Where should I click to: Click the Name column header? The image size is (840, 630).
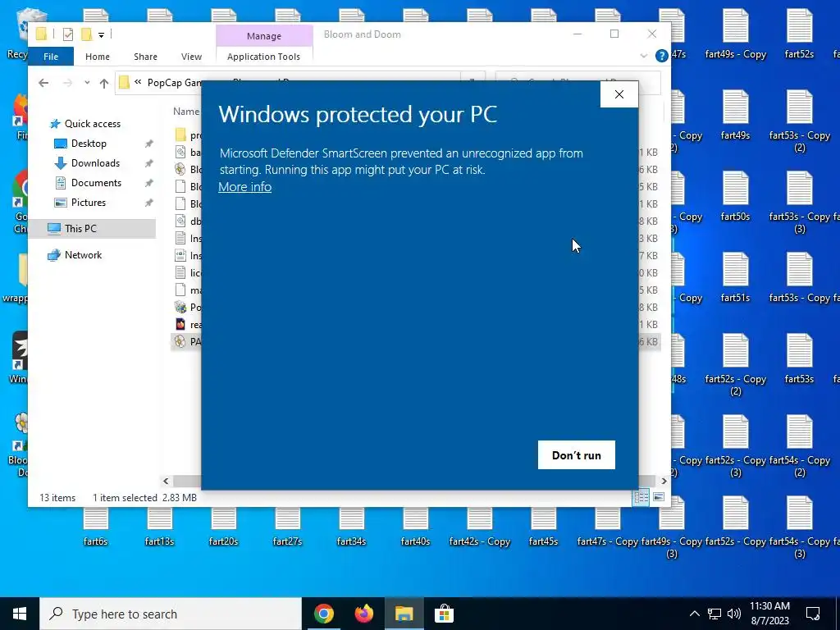point(186,112)
